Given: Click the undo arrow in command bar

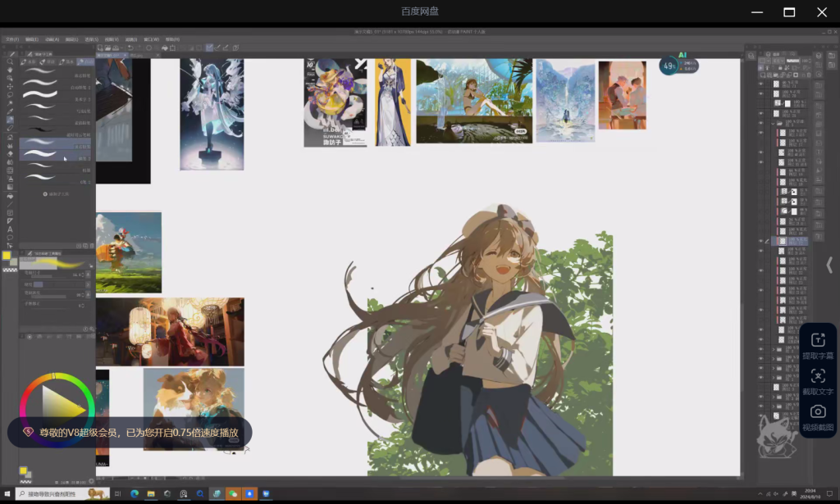Looking at the screenshot, I should [130, 48].
